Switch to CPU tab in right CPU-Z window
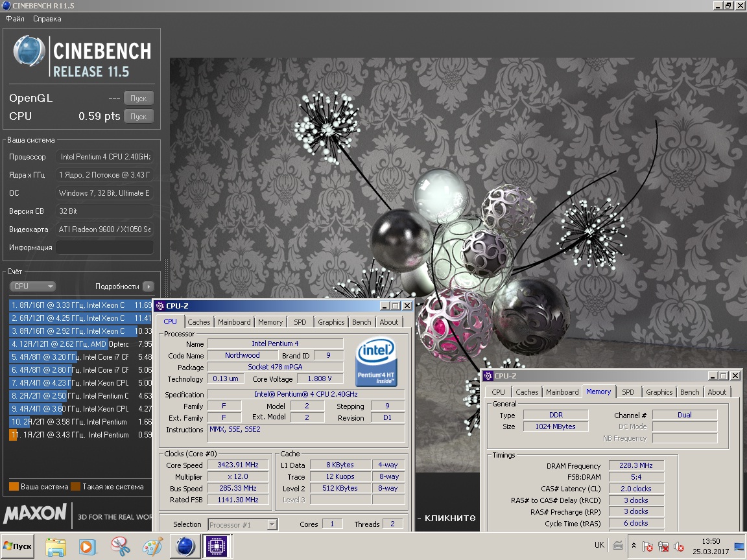This screenshot has width=747, height=560. click(498, 392)
